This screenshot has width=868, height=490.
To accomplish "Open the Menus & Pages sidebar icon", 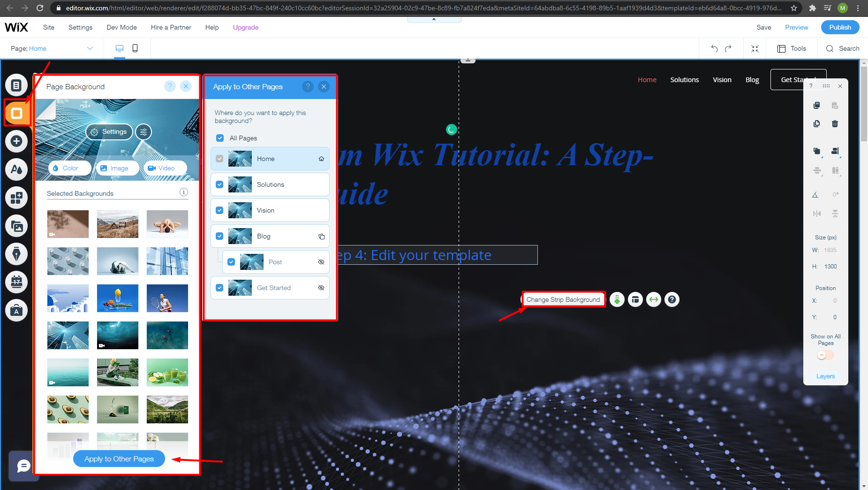I will (16, 85).
